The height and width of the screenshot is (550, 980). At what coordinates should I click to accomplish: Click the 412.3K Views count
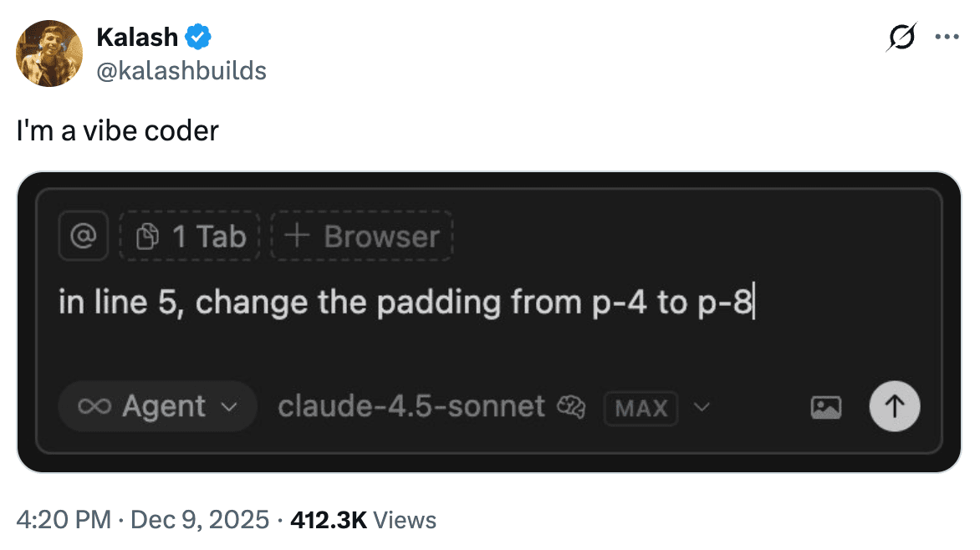tap(363, 520)
